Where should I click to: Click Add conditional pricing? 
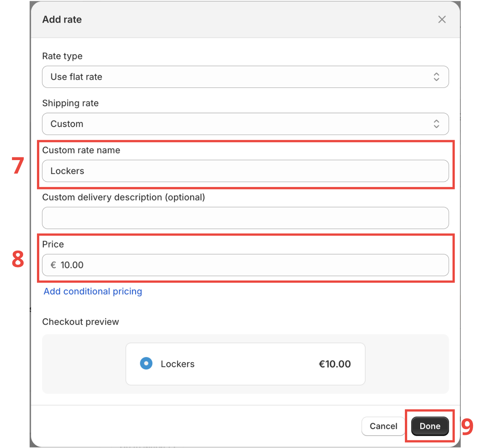pos(93,291)
